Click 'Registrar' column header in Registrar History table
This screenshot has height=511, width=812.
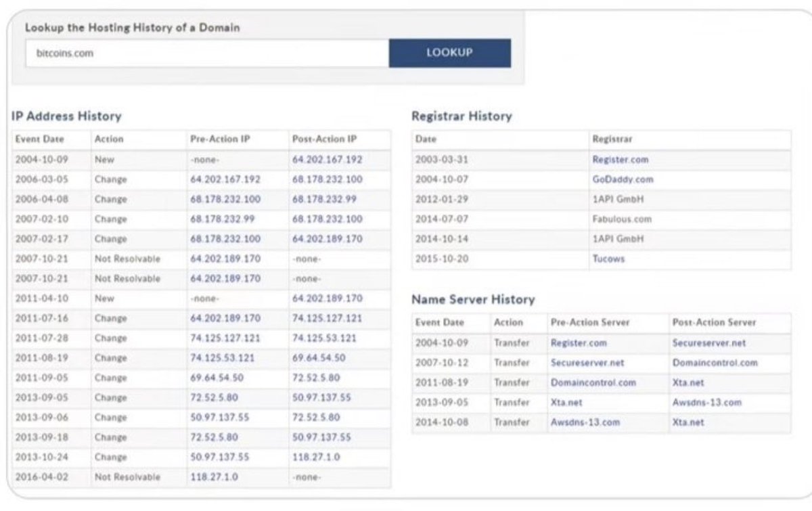[612, 139]
